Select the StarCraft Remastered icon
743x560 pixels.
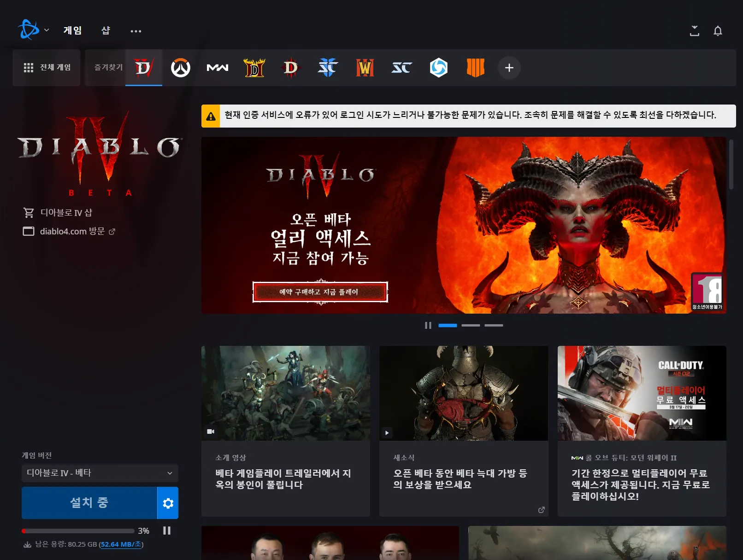click(401, 68)
